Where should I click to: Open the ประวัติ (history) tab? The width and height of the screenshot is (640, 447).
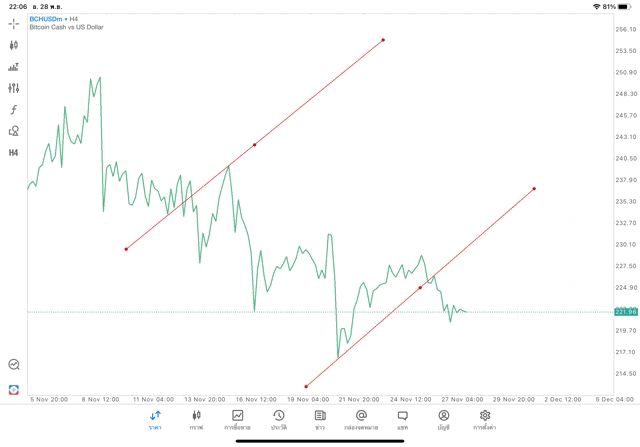[279, 419]
